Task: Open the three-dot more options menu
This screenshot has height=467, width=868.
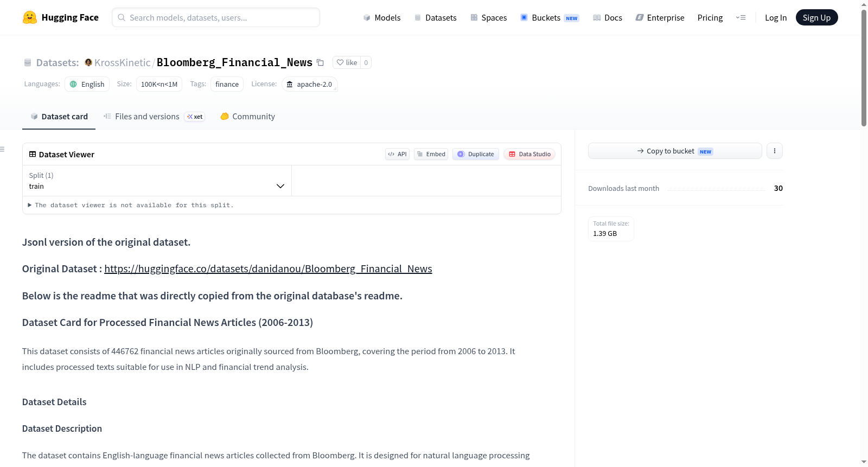Action: coord(775,151)
